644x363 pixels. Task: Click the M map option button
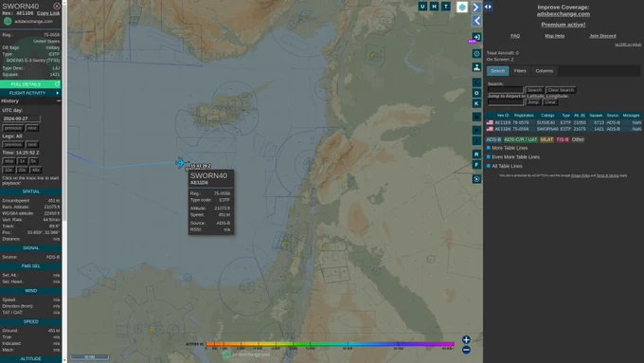click(x=476, y=118)
